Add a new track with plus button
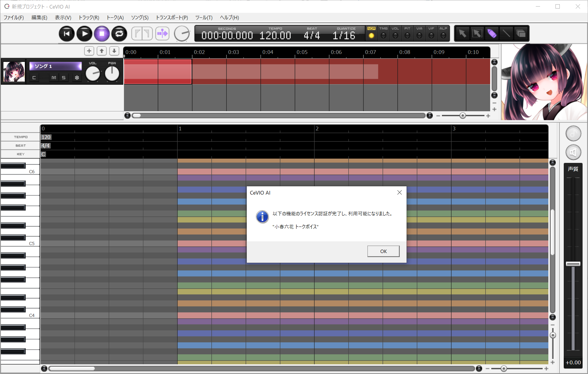Screen dimensions: 588x374 coord(89,51)
